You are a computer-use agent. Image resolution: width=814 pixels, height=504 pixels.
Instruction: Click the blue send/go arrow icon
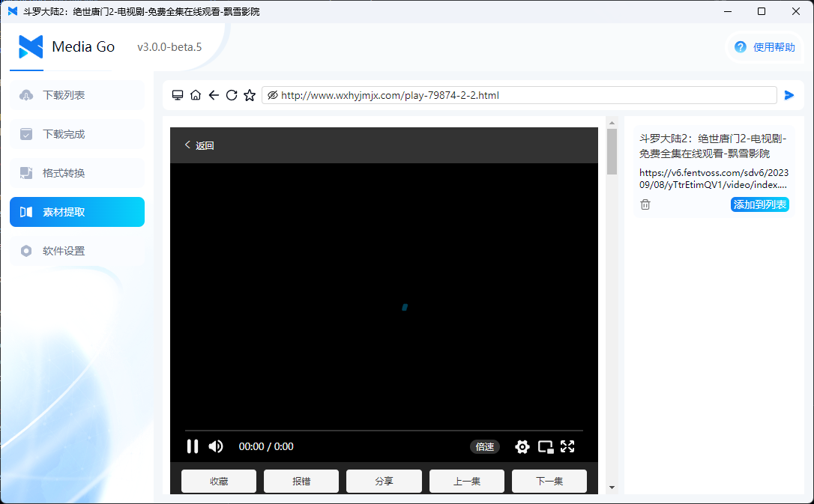pyautogui.click(x=789, y=95)
